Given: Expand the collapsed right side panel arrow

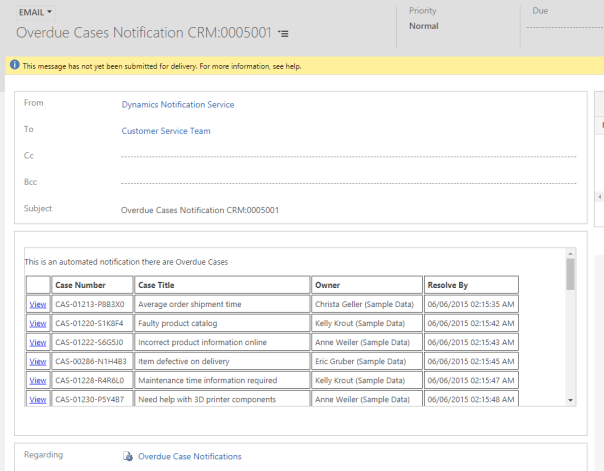Looking at the screenshot, I should tap(600, 197).
